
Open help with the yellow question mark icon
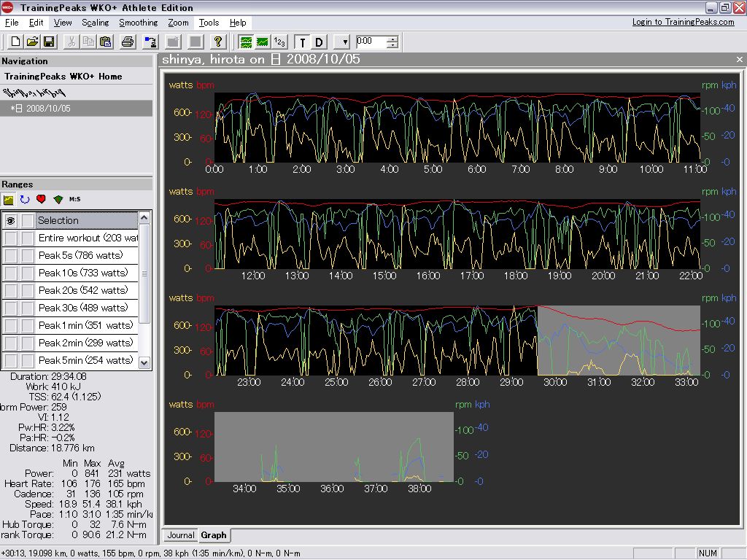(x=217, y=42)
